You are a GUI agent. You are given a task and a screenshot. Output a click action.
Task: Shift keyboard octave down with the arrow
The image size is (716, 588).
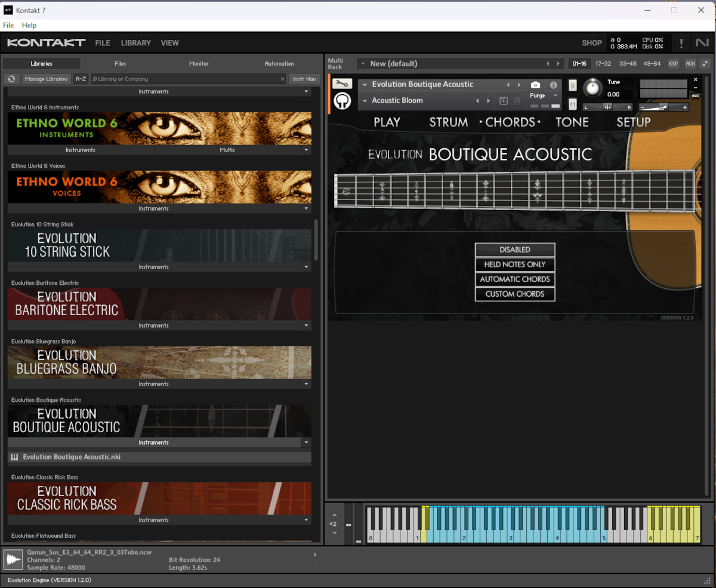[x=334, y=533]
